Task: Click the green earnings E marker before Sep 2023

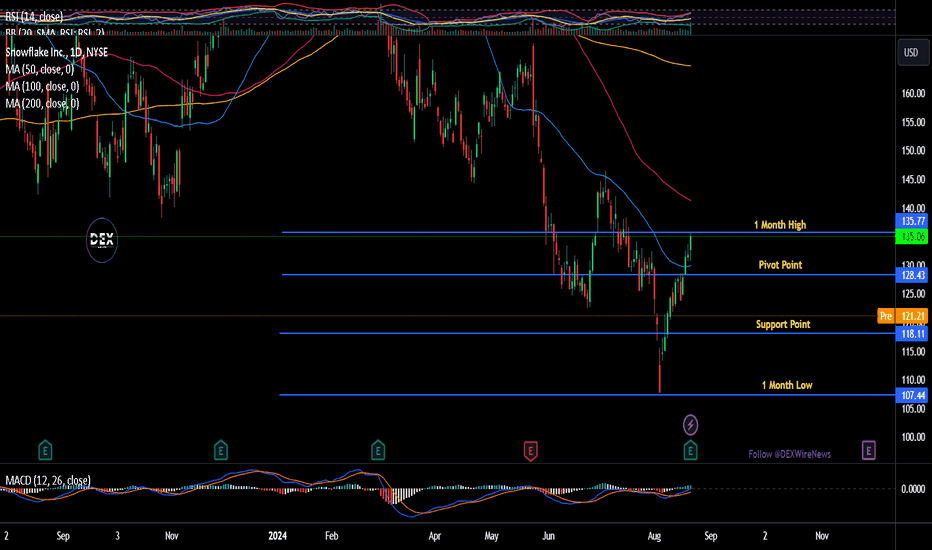Action: (x=45, y=451)
